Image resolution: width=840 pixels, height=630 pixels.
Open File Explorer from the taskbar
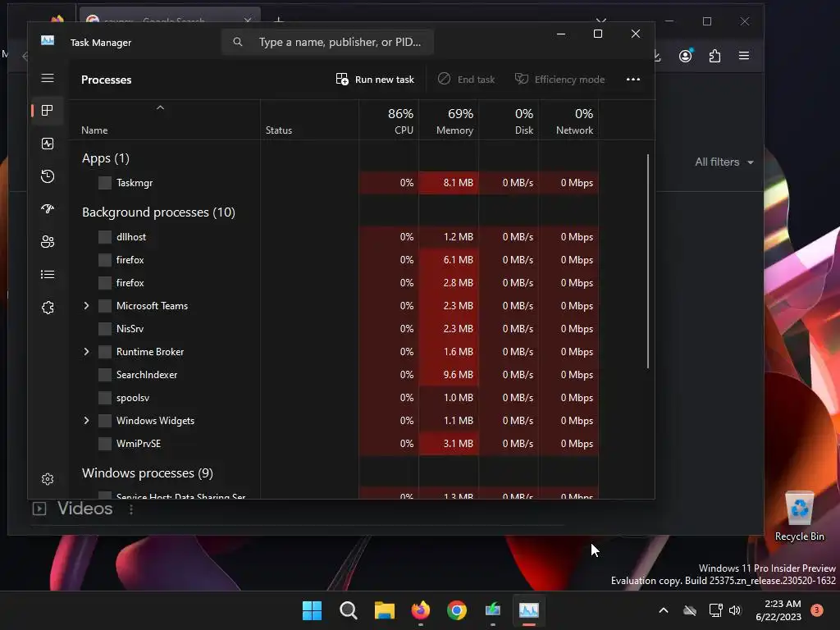point(385,610)
